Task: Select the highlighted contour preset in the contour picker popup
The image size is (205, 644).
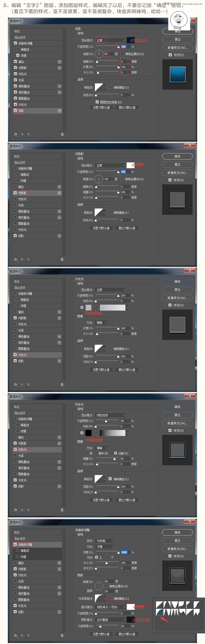Action: (159, 612)
